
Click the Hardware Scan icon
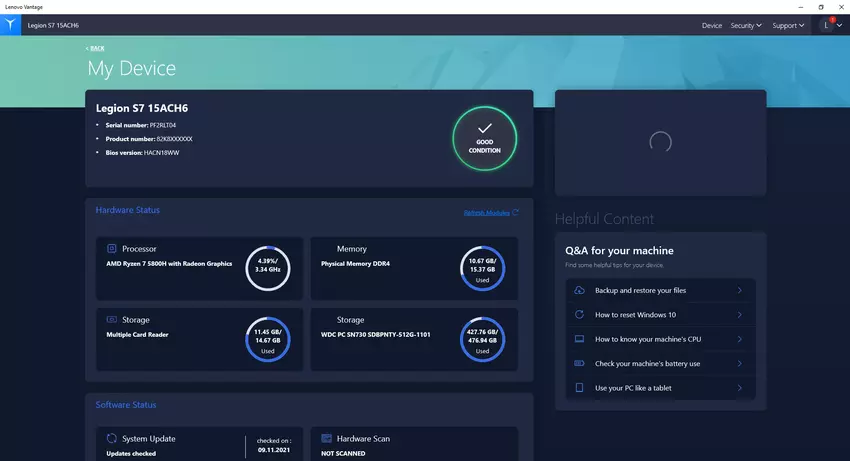coord(326,438)
